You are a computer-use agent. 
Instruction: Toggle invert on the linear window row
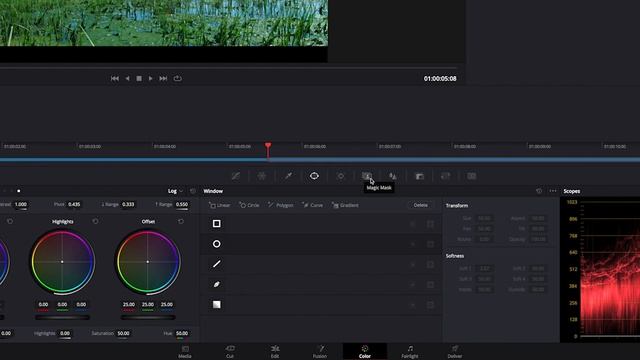413,224
